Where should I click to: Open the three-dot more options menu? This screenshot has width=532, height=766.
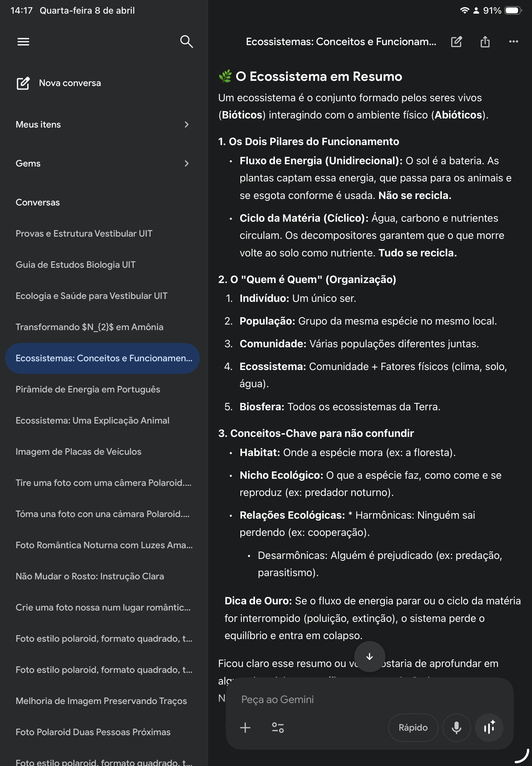513,42
